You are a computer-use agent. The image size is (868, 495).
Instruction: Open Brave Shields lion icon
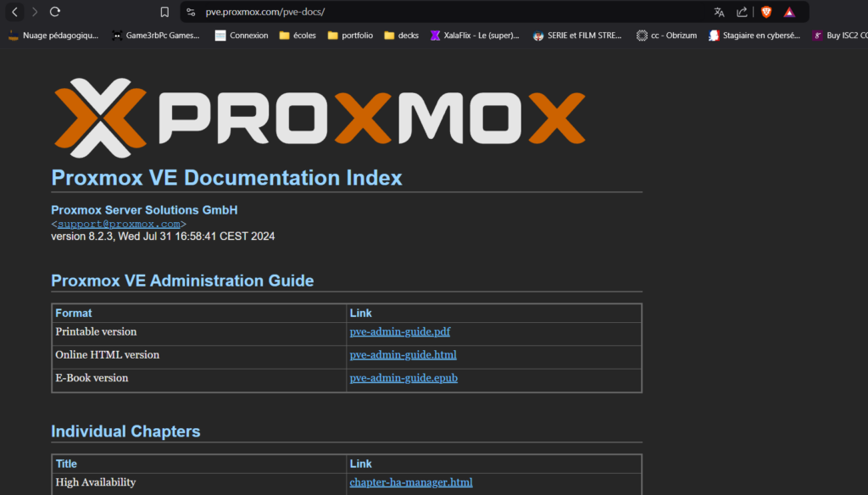766,12
